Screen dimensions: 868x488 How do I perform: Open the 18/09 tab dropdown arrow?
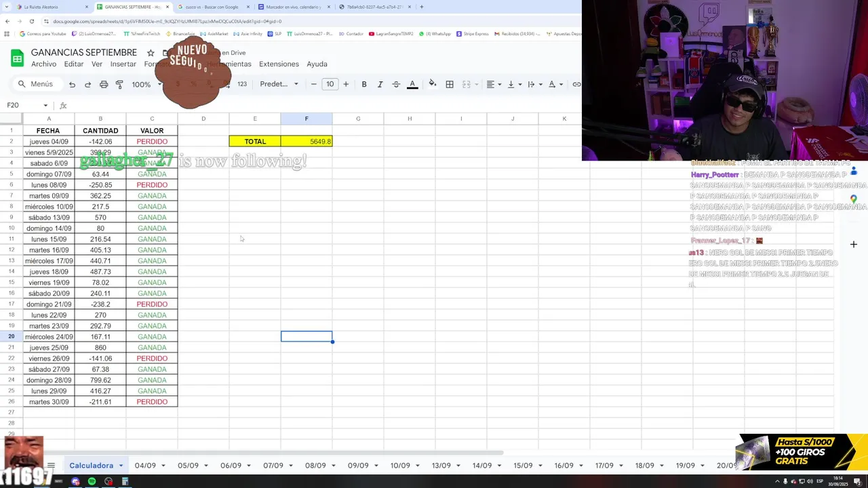(662, 466)
